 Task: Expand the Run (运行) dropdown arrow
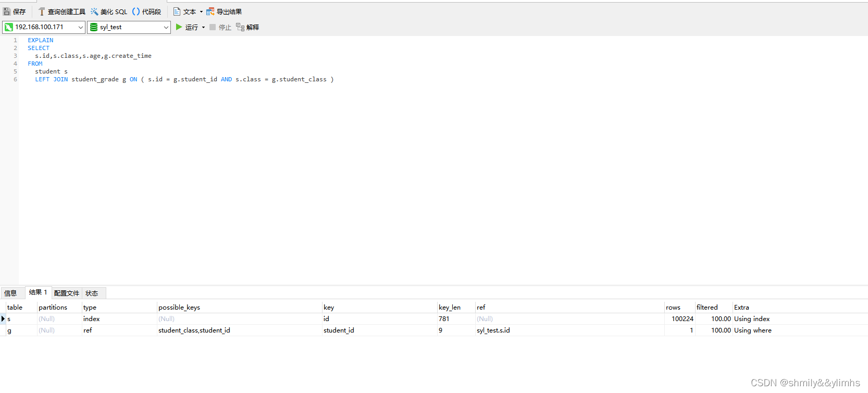click(x=203, y=27)
